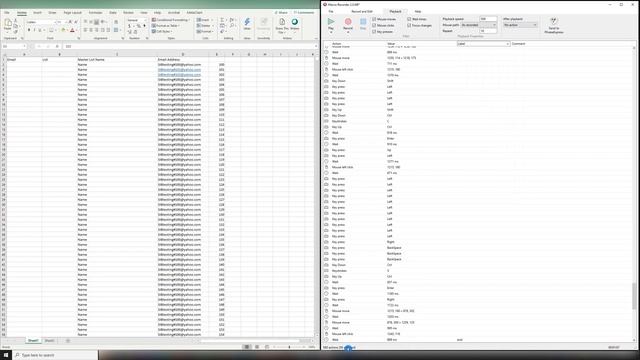Open the Excel File tab

pos(7,13)
